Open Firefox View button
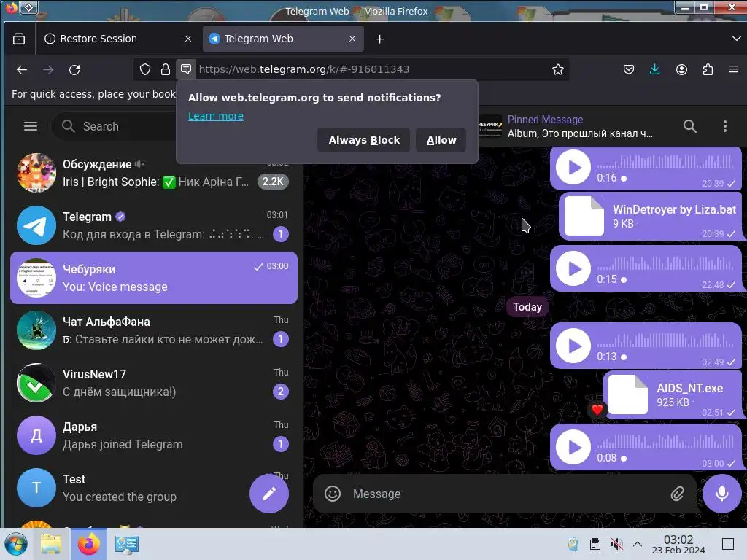 click(x=19, y=39)
